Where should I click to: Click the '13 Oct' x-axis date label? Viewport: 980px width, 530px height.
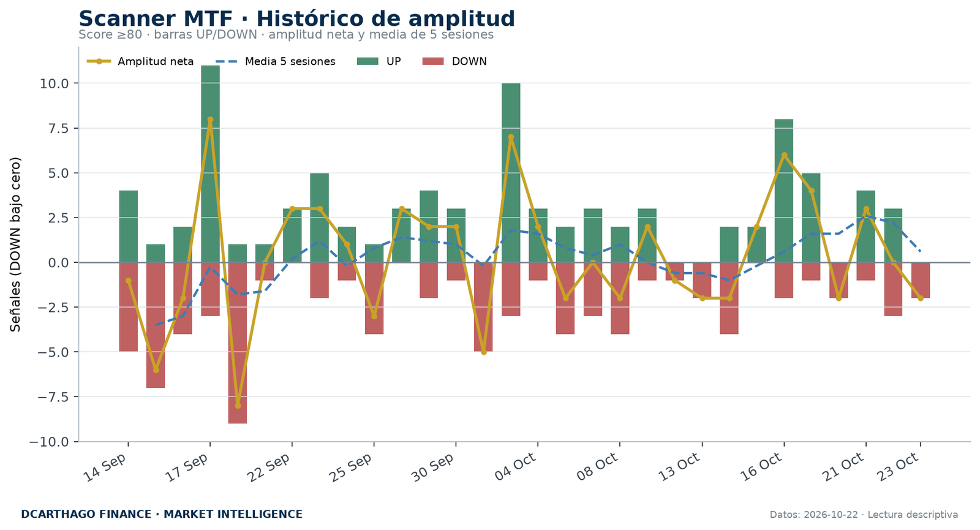(680, 468)
